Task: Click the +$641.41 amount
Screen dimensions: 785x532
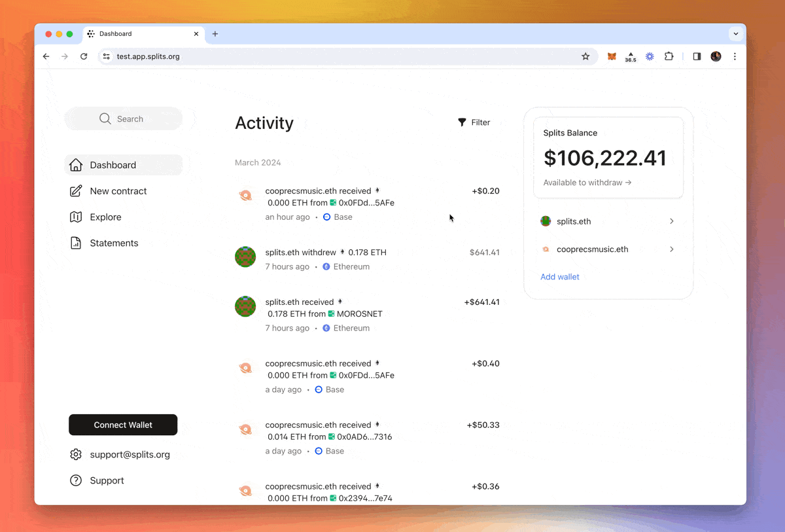Action: [482, 302]
